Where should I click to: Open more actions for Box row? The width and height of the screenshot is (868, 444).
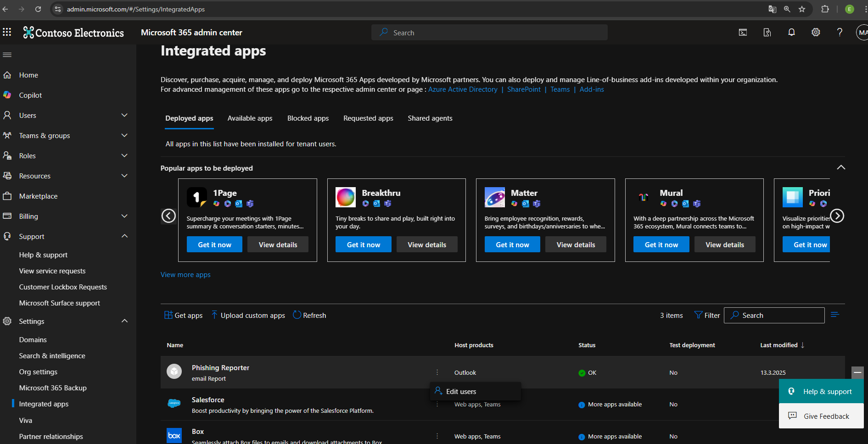tap(437, 436)
